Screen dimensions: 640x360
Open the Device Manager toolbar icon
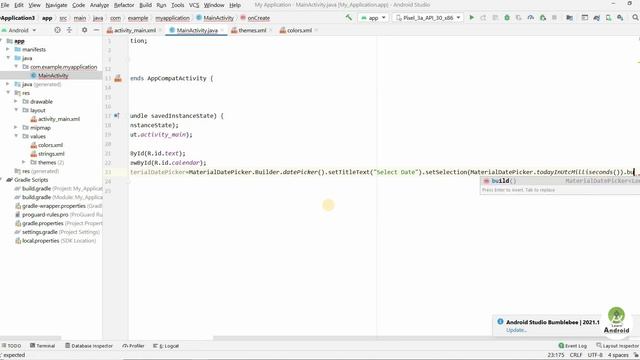pos(608,18)
